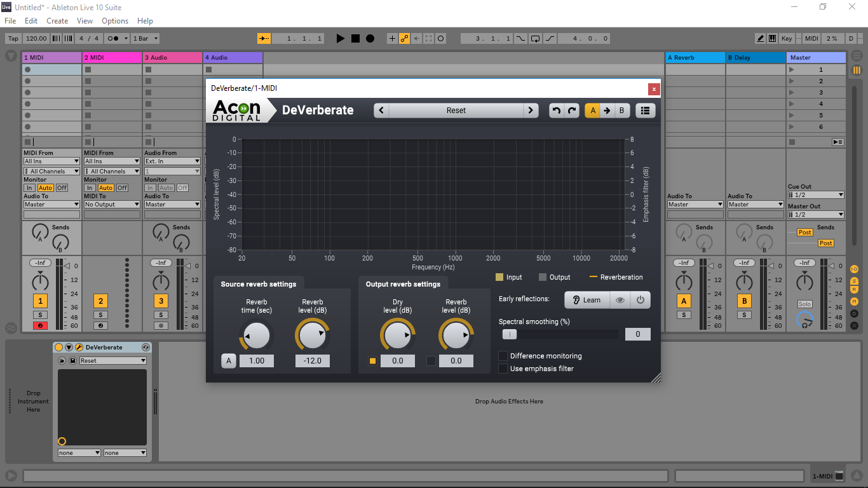Click the automatic reverb time A button
Viewport: 868px width, 488px height.
[x=229, y=361]
